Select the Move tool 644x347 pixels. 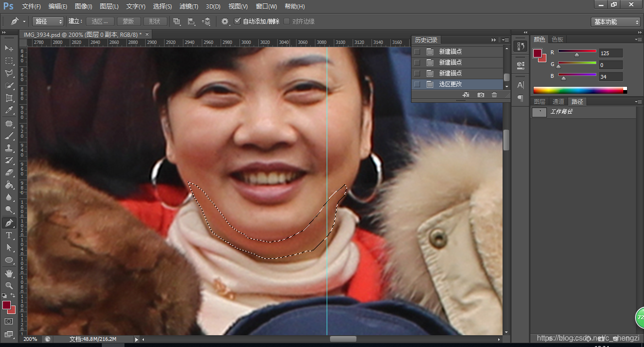[9, 48]
